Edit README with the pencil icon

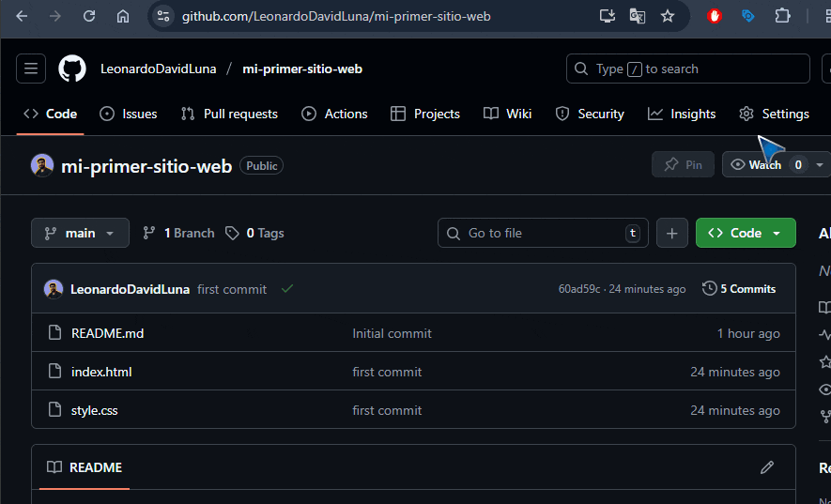coord(767,466)
